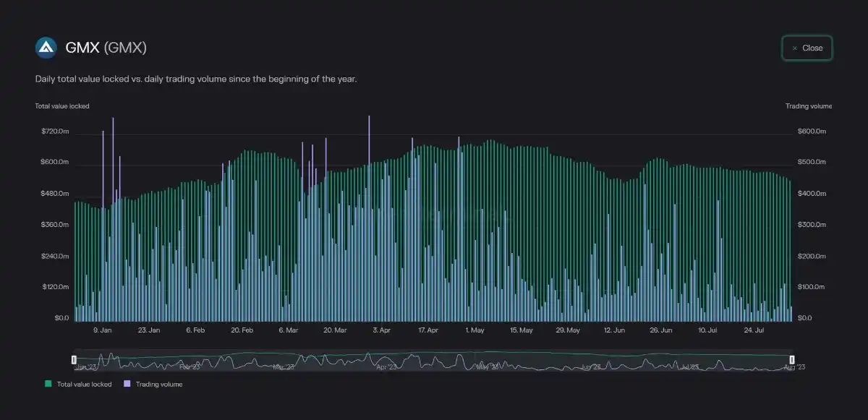The height and width of the screenshot is (420, 868).
Task: Click the GMX (GMX) title text
Action: pyautogui.click(x=106, y=48)
